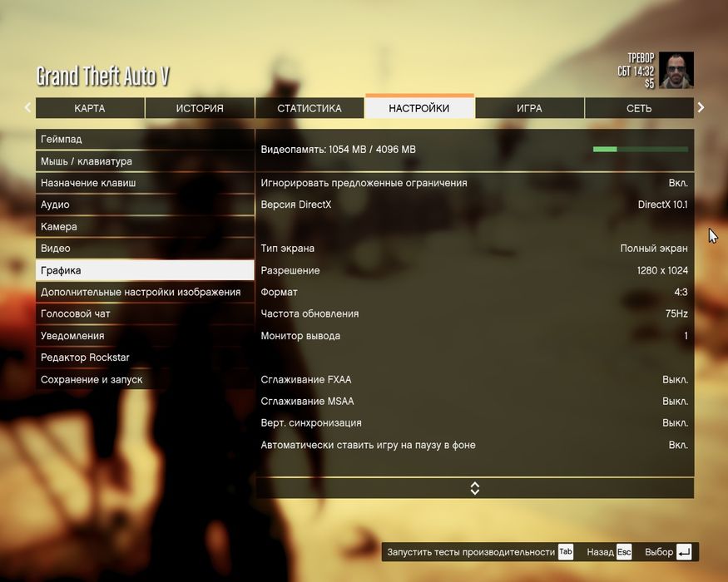The height and width of the screenshot is (582, 728).
Task: Click the Назад button label
Action: pyautogui.click(x=601, y=552)
